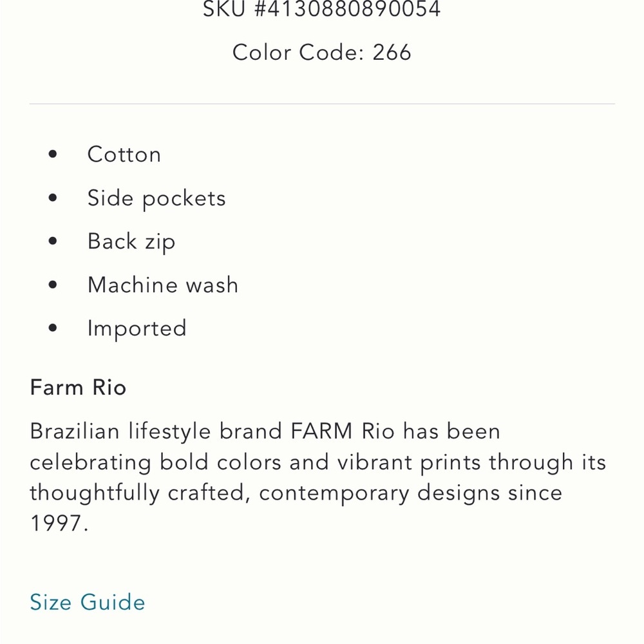The width and height of the screenshot is (644, 644).
Task: Click the bullet dot beside Side pockets
Action: point(53,198)
